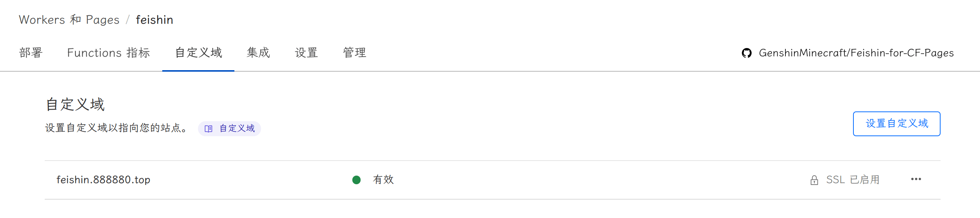Screen dimensions: 980x218
Task: Click the feishin.888880.top domain name
Action: tap(103, 180)
